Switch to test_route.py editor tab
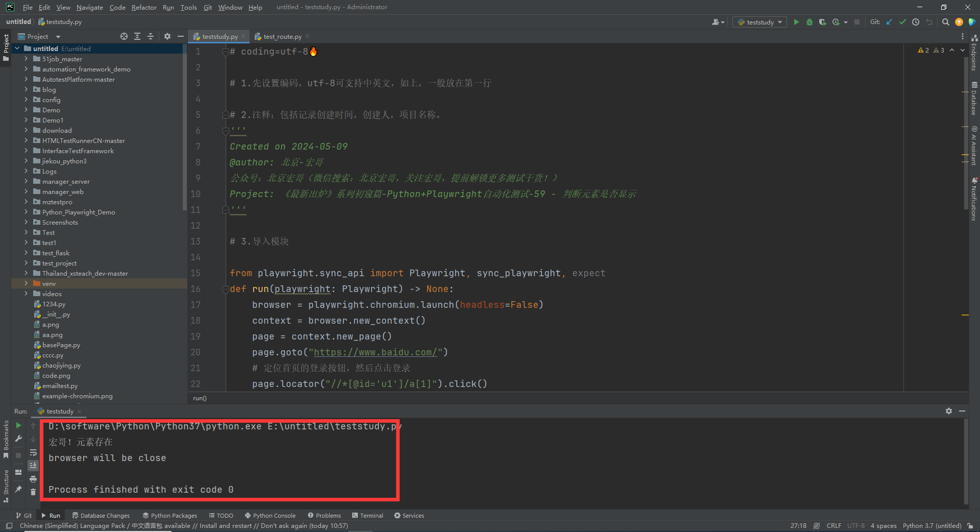 pyautogui.click(x=282, y=36)
